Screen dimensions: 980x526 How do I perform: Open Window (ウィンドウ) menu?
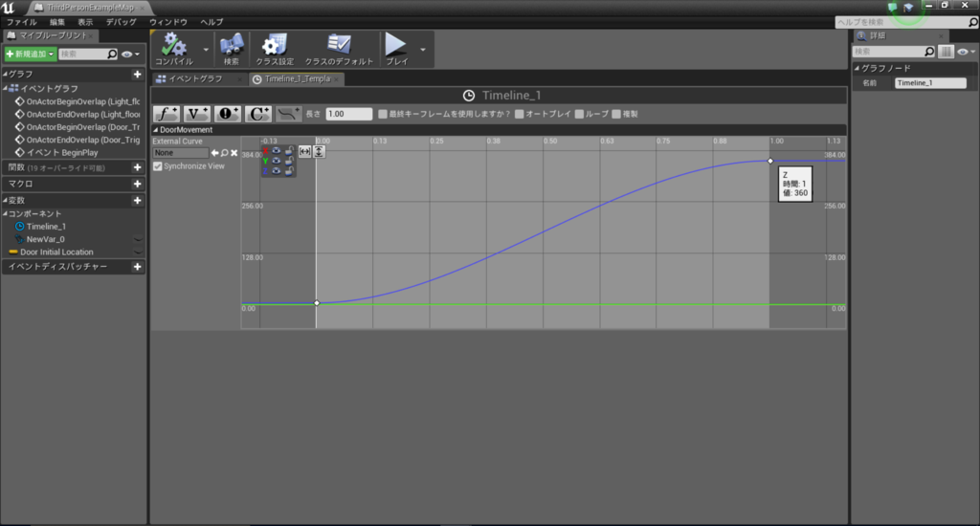(x=168, y=22)
